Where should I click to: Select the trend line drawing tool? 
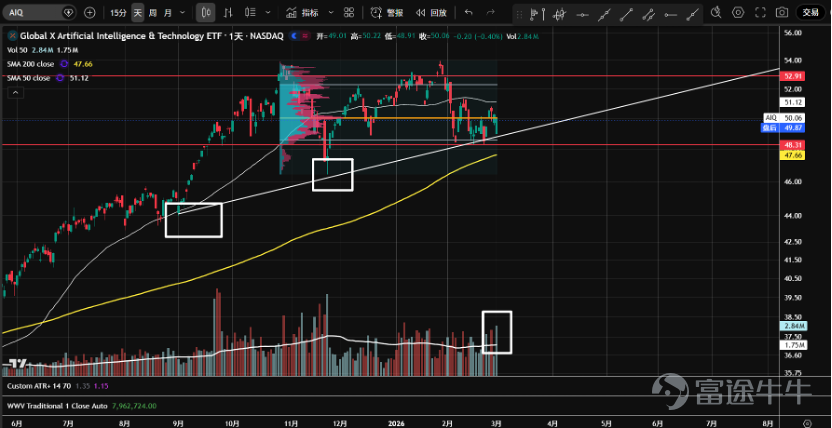pyautogui.click(x=626, y=15)
